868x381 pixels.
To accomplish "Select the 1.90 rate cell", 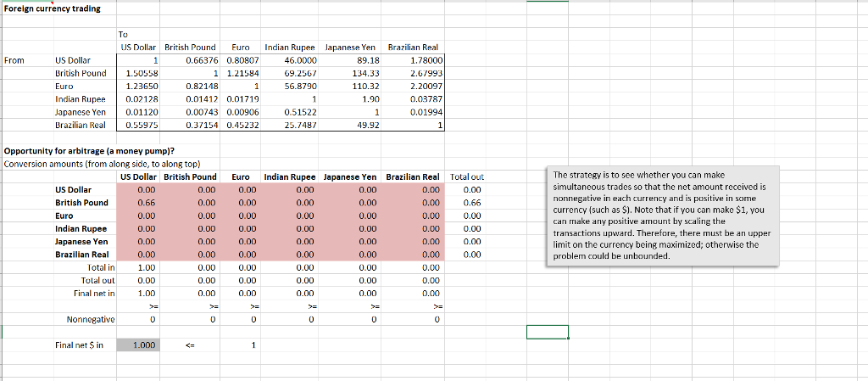I will point(350,99).
